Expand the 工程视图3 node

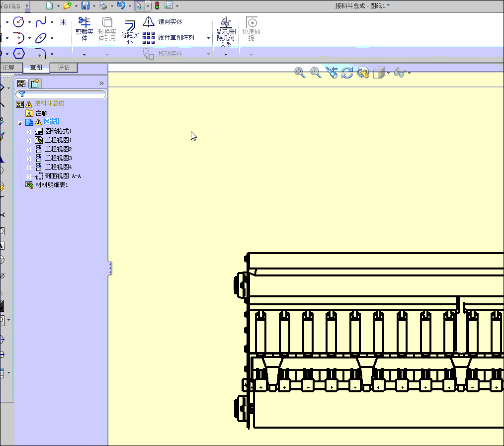pos(29,159)
